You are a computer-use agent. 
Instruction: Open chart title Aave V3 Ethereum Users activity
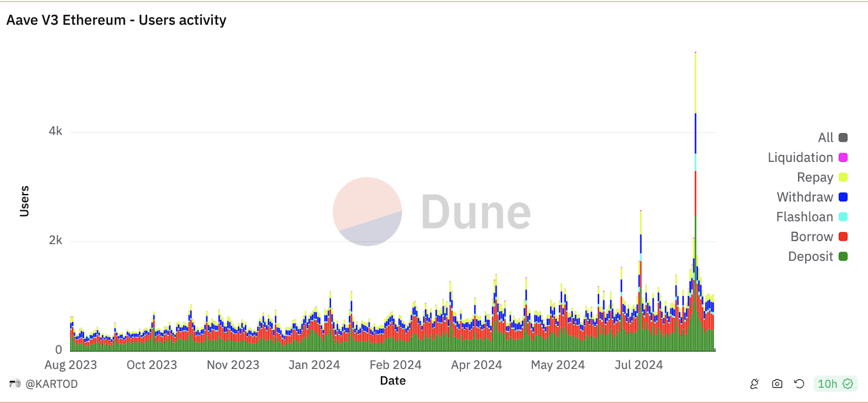(x=116, y=20)
